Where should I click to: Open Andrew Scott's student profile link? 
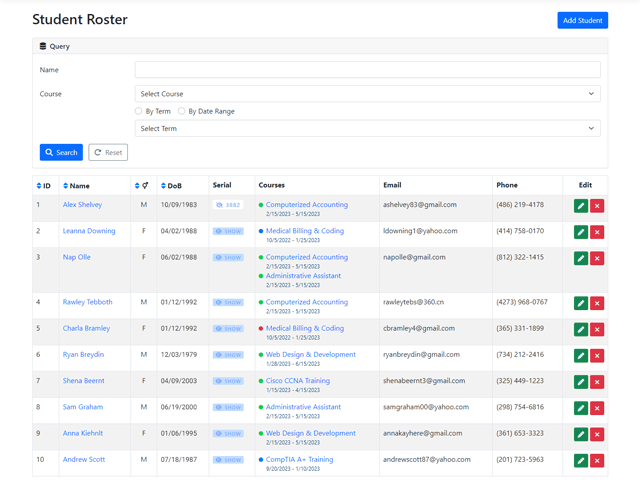(x=84, y=459)
